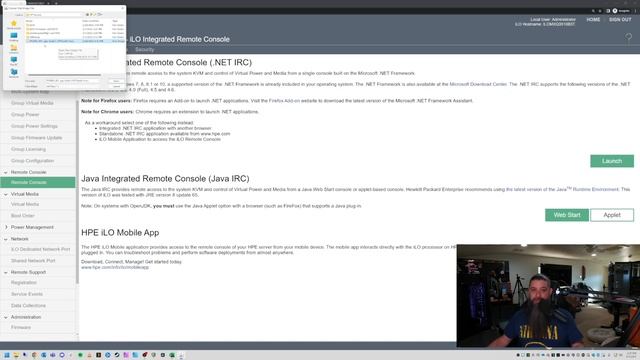Open File Explorer from the taskbar
The image size is (640, 360).
(x=16, y=355)
